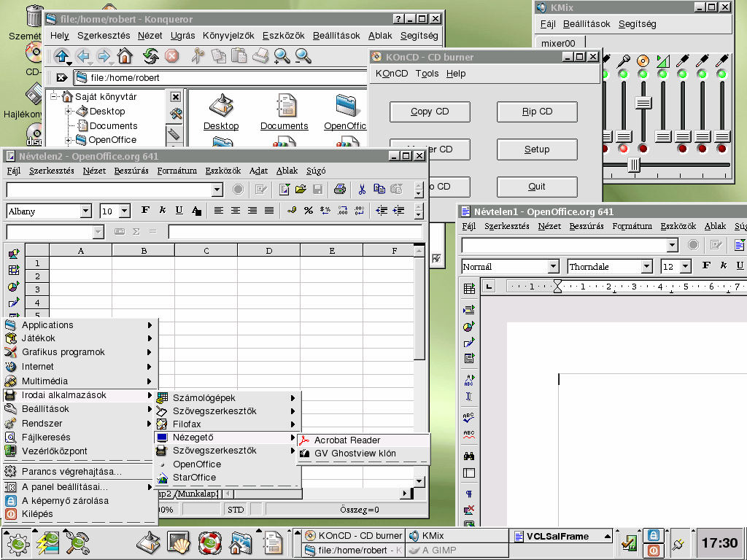Open the Albany font name dropdown in Calc
The image size is (747, 560).
click(86, 211)
